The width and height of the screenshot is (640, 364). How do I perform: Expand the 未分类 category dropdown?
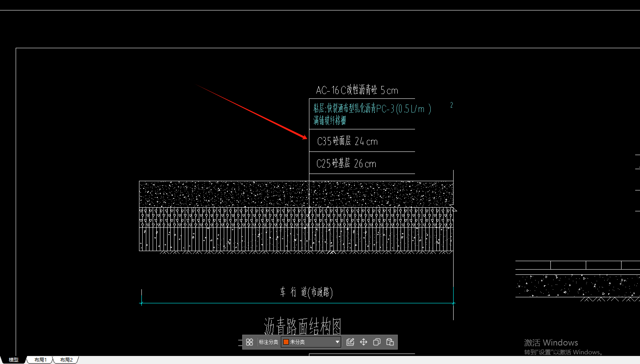tap(337, 342)
